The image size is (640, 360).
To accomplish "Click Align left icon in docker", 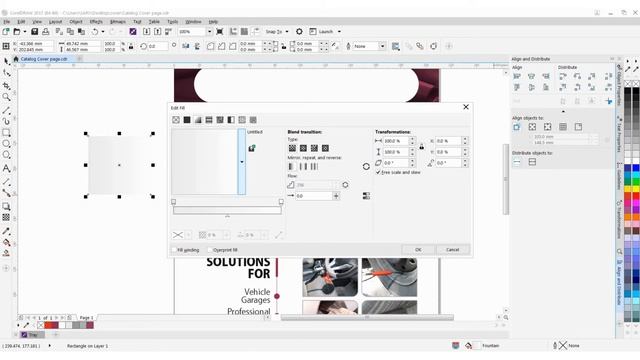I will coord(517,76).
